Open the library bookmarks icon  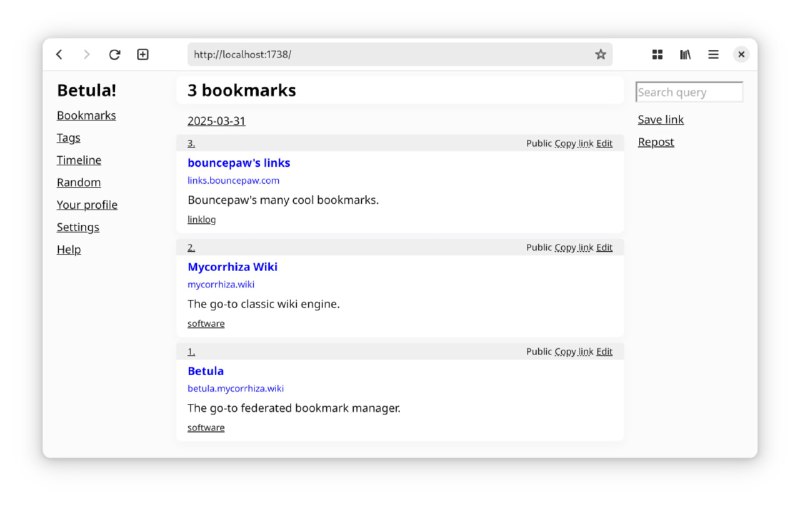point(685,55)
